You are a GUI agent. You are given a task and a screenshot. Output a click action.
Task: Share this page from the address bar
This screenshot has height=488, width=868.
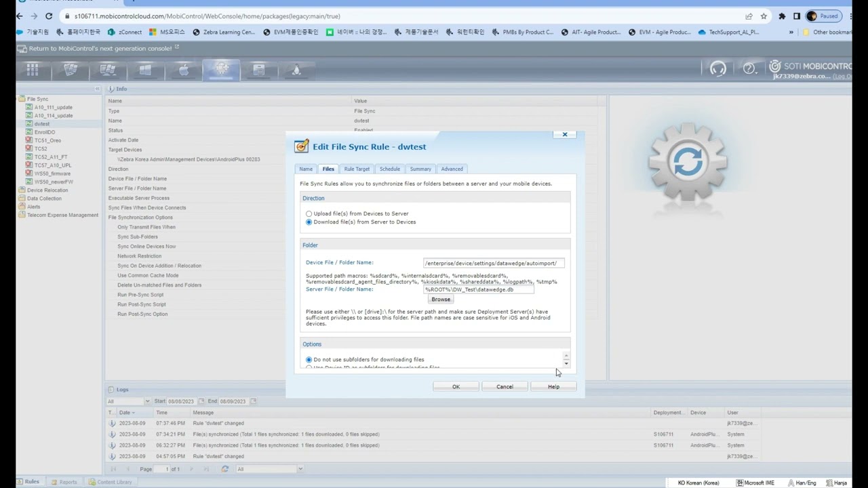pos(749,16)
